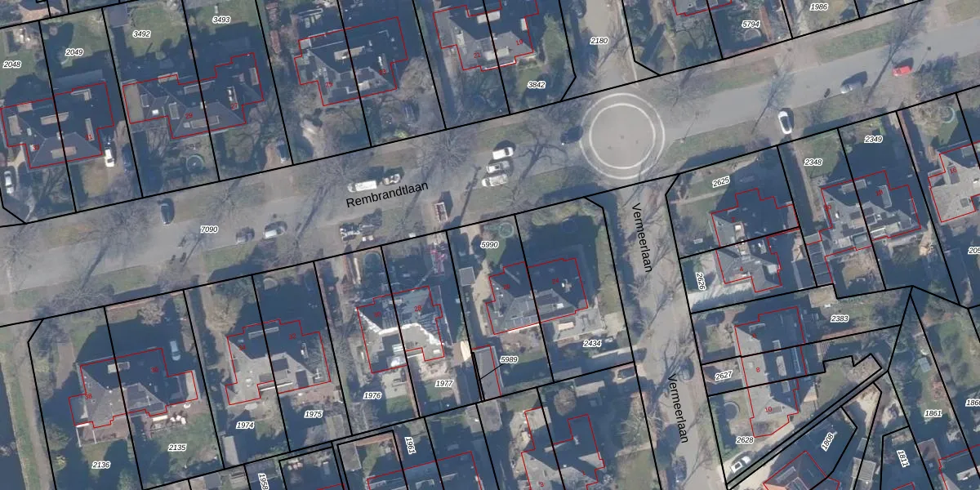The image size is (980, 490).
Task: Select parcel 2383 label
Action: pos(840,318)
